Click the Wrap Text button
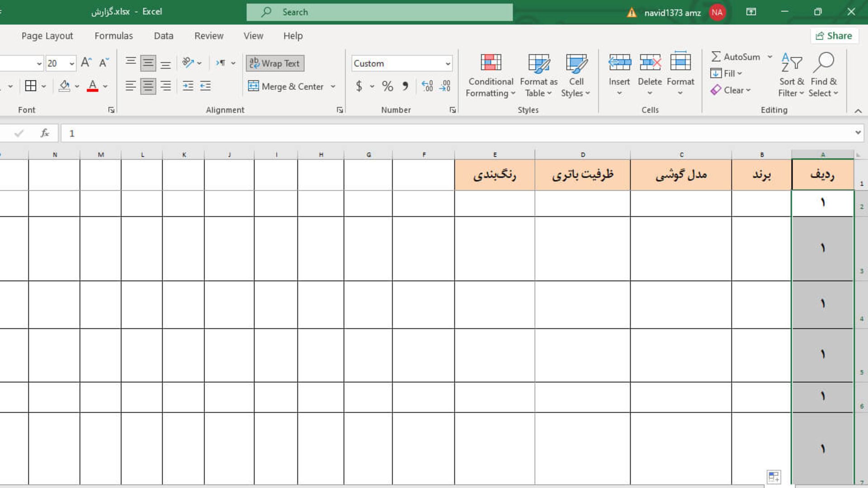Image resolution: width=868 pixels, height=488 pixels. click(275, 63)
